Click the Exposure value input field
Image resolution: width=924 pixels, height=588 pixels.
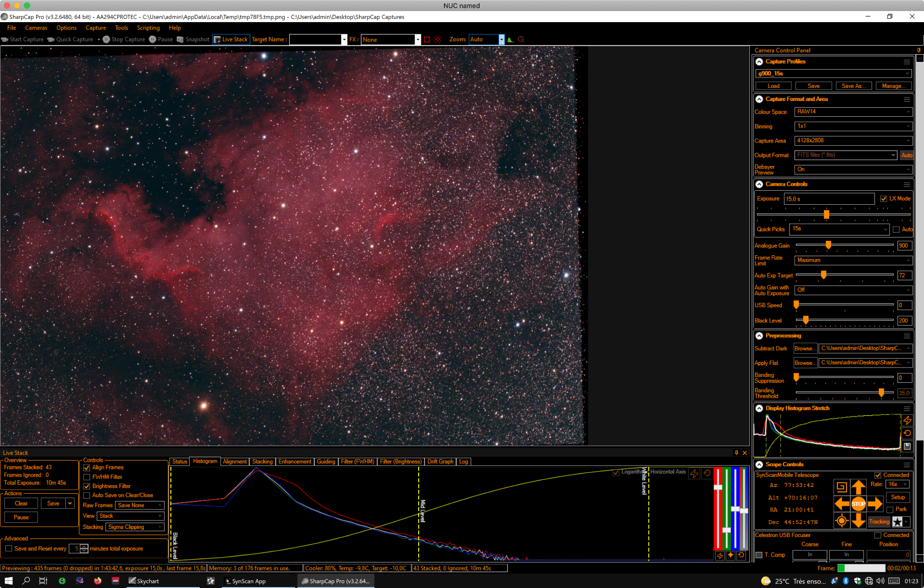[829, 199]
